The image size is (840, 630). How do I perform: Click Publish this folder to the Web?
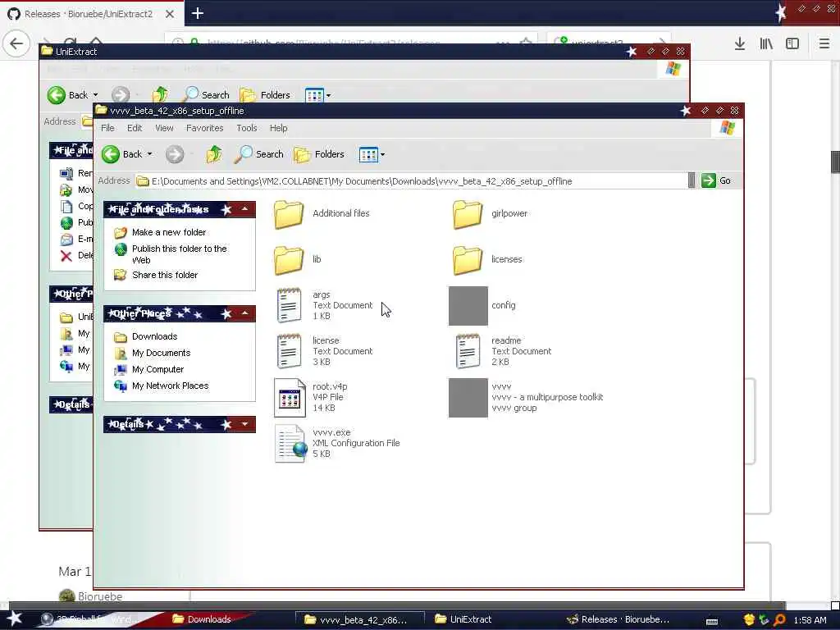tap(179, 254)
